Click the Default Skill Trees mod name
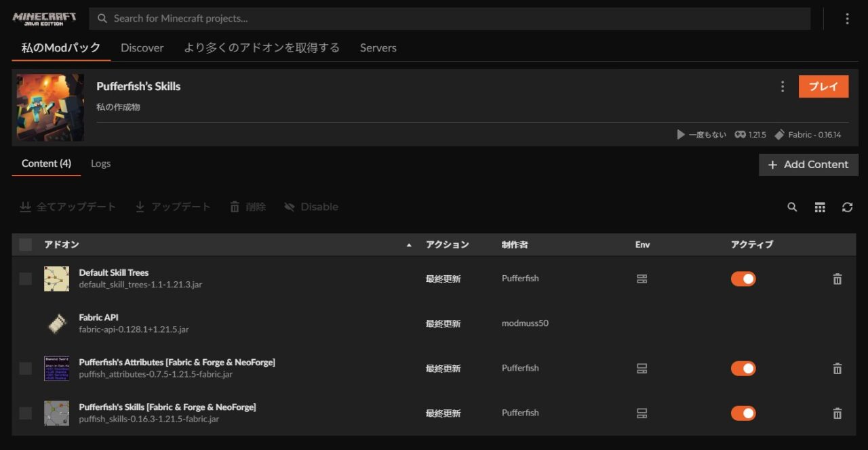The height and width of the screenshot is (450, 868). (114, 272)
